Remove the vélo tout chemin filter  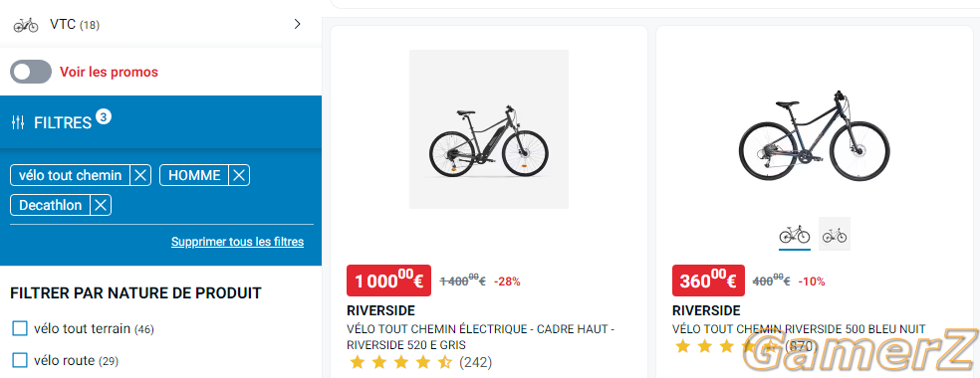click(140, 176)
